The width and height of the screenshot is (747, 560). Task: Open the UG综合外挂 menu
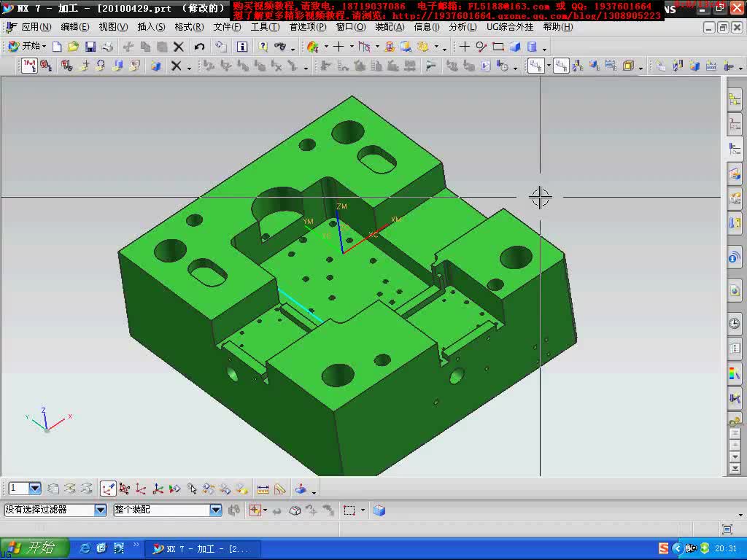tap(510, 27)
